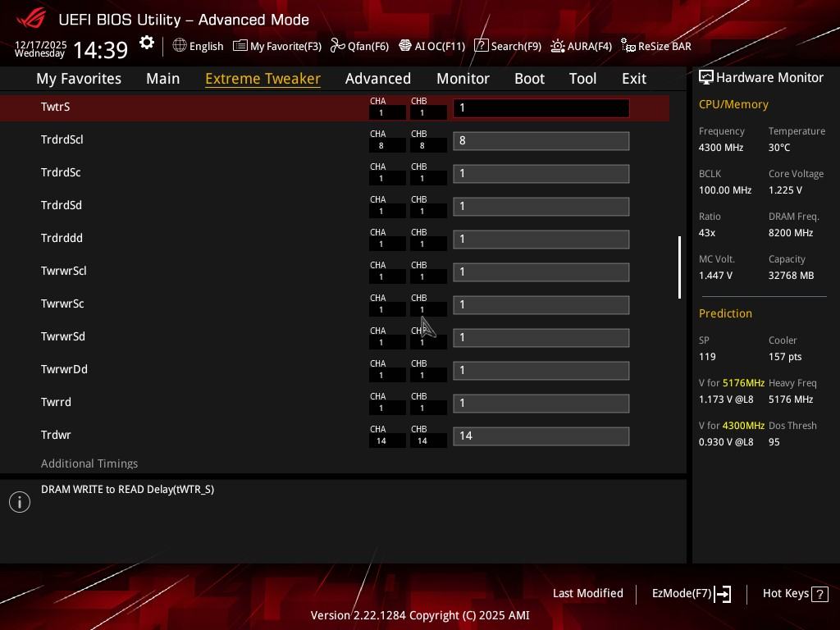Click the Cooler 157 pts value

coord(785,357)
